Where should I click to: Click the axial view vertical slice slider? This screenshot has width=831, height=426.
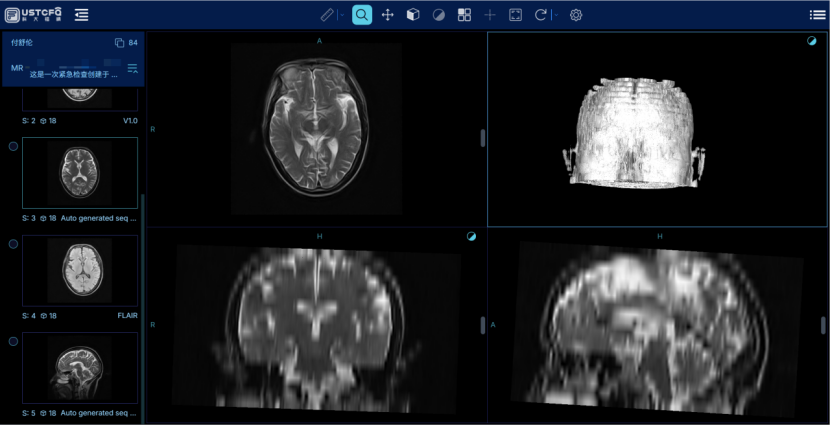483,138
